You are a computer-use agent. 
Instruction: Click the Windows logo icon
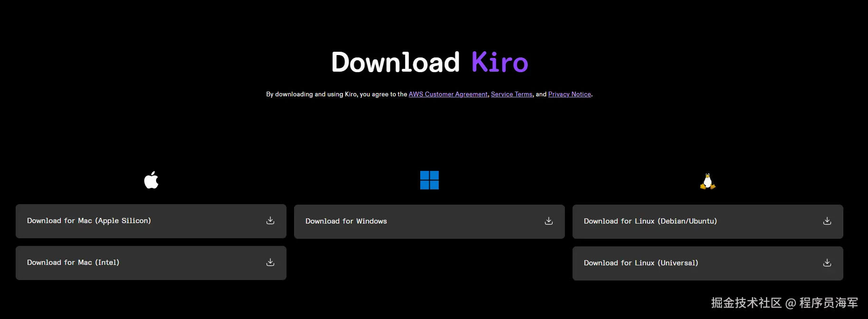[429, 180]
